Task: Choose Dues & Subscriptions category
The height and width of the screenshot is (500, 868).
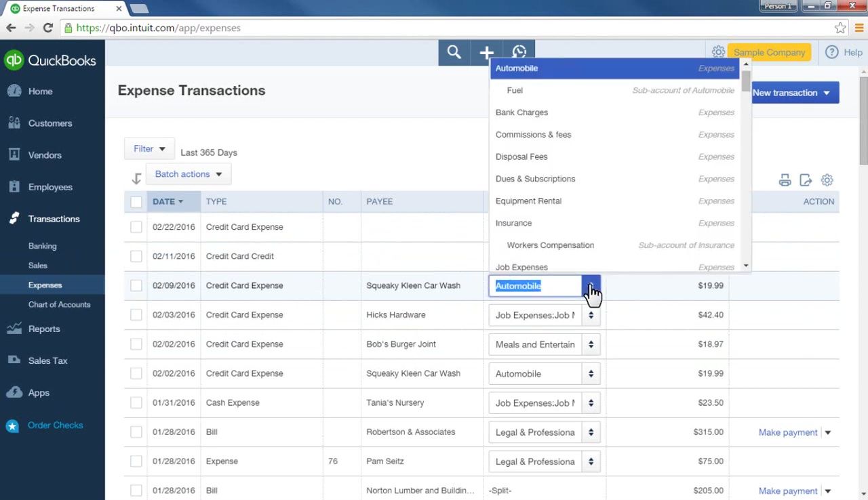Action: pyautogui.click(x=615, y=179)
